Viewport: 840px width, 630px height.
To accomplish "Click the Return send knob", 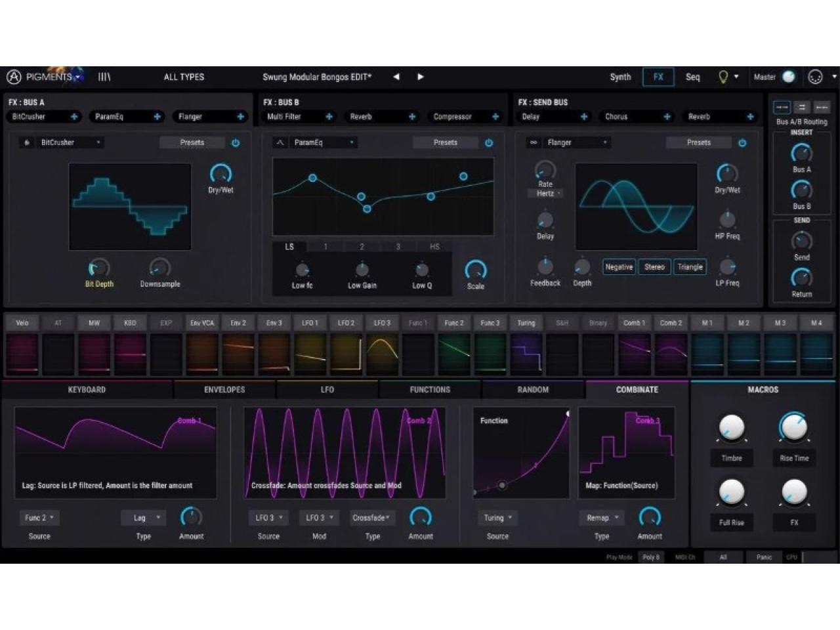I will pos(801,278).
